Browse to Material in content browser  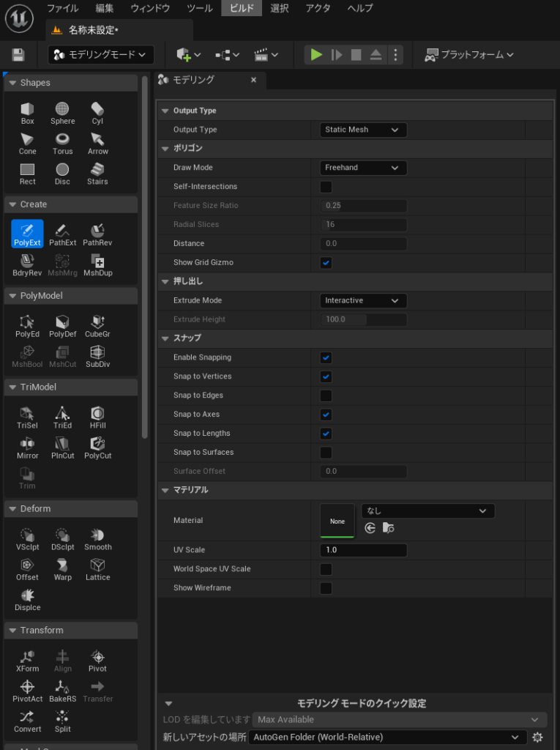[388, 528]
